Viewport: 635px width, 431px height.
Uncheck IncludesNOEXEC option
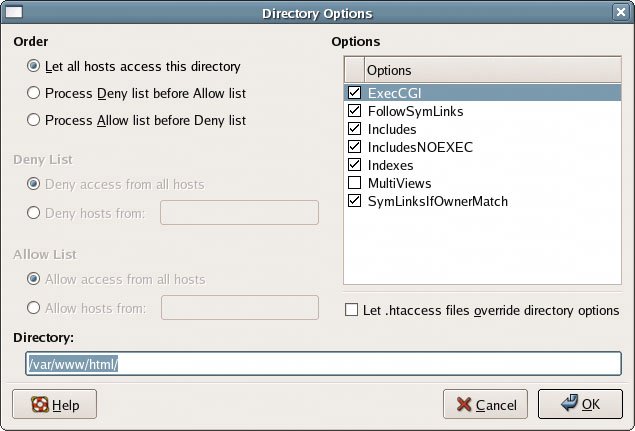pyautogui.click(x=354, y=147)
